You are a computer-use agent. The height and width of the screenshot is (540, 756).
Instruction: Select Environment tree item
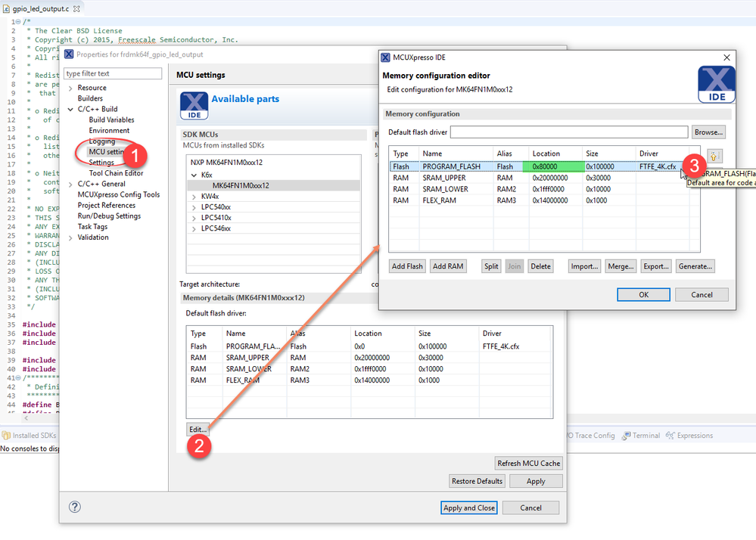[109, 130]
